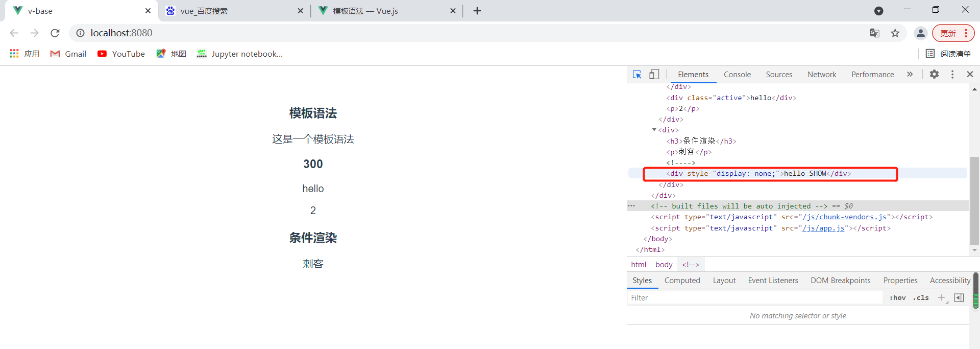The width and height of the screenshot is (980, 349).
Task: Collapse the 条件渲染 parent div node
Action: [x=654, y=130]
